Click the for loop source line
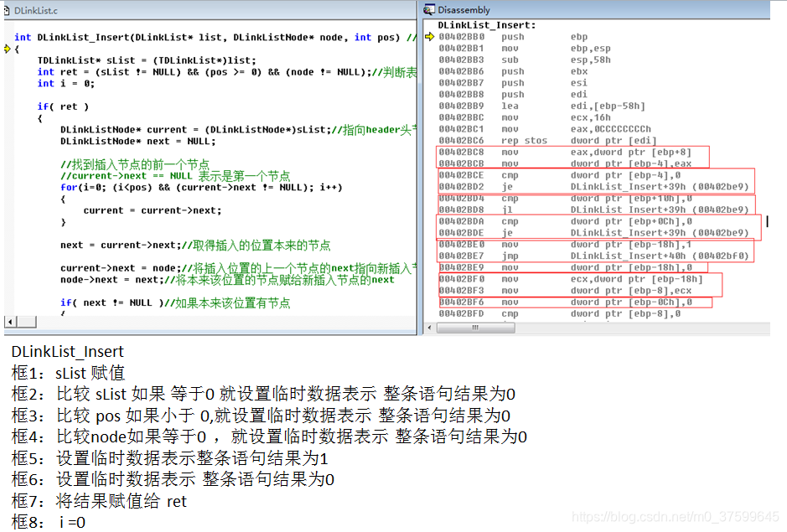 [x=201, y=188]
